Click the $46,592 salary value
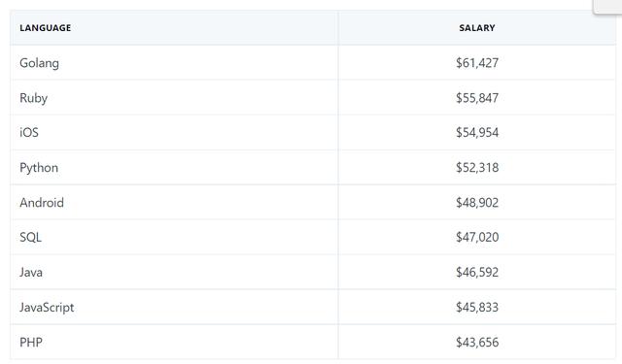 477,272
